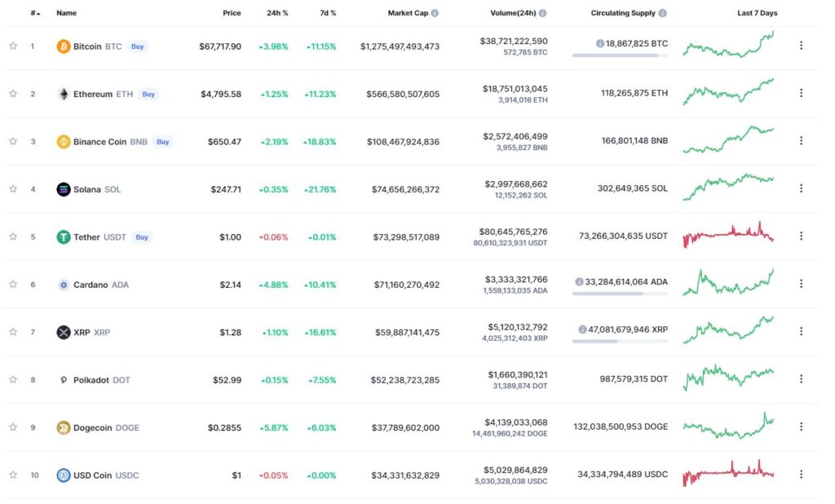
Task: Toggle the watchlist star for Bitcoin
Action: pos(13,46)
